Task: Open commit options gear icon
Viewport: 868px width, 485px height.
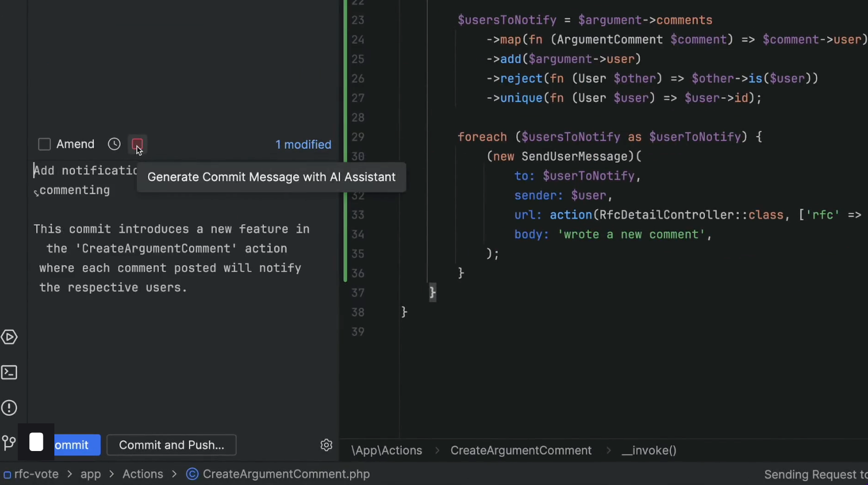Action: click(326, 445)
